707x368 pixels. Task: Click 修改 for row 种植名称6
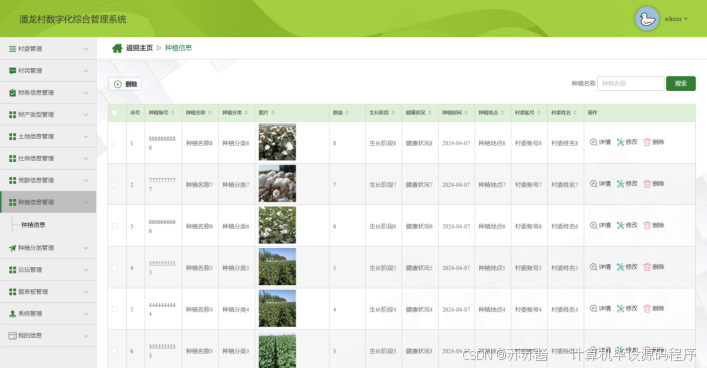(627, 225)
